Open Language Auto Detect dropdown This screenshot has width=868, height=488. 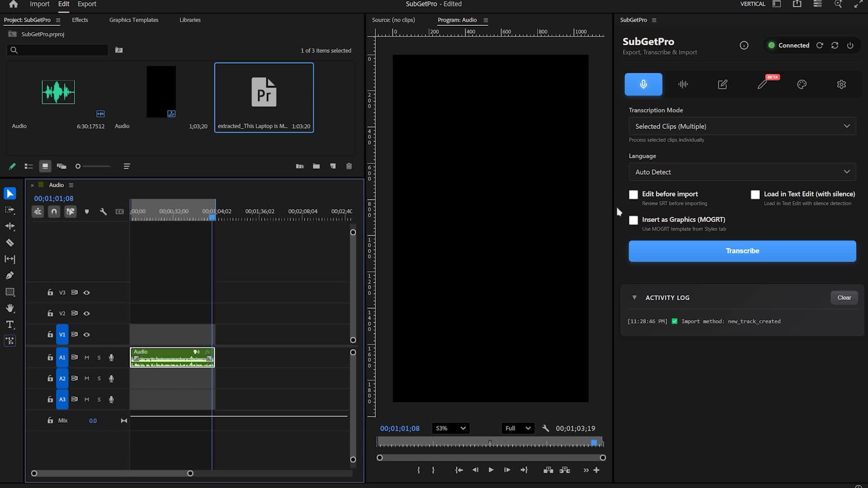[x=742, y=172]
